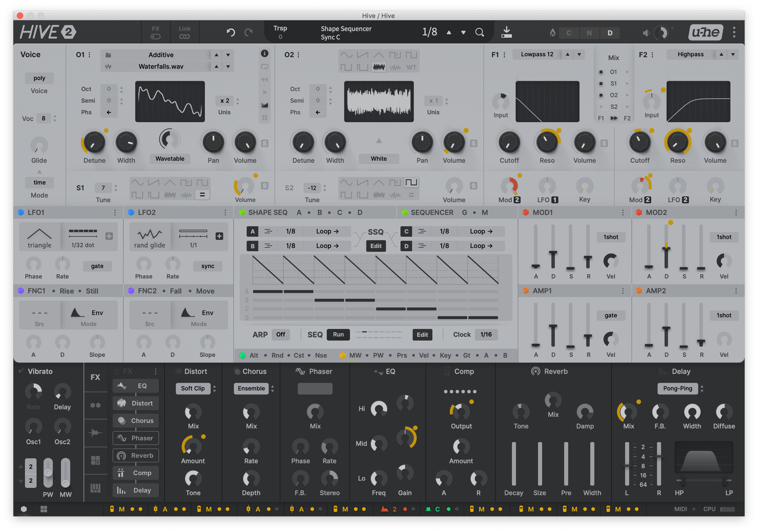Select WT waveform for O2
The width and height of the screenshot is (758, 532).
pyautogui.click(x=411, y=67)
